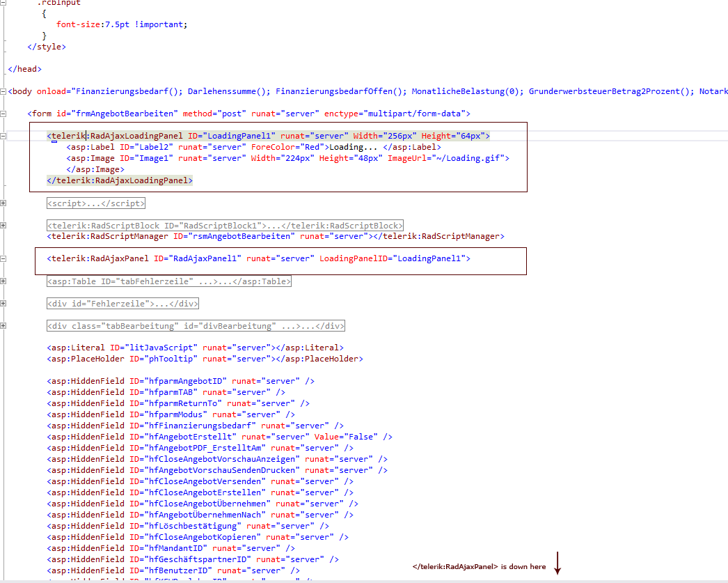Click "LoadingPanel1" ID in RadAjaxLoadingPanel tag
The image size is (728, 583).
point(239,136)
